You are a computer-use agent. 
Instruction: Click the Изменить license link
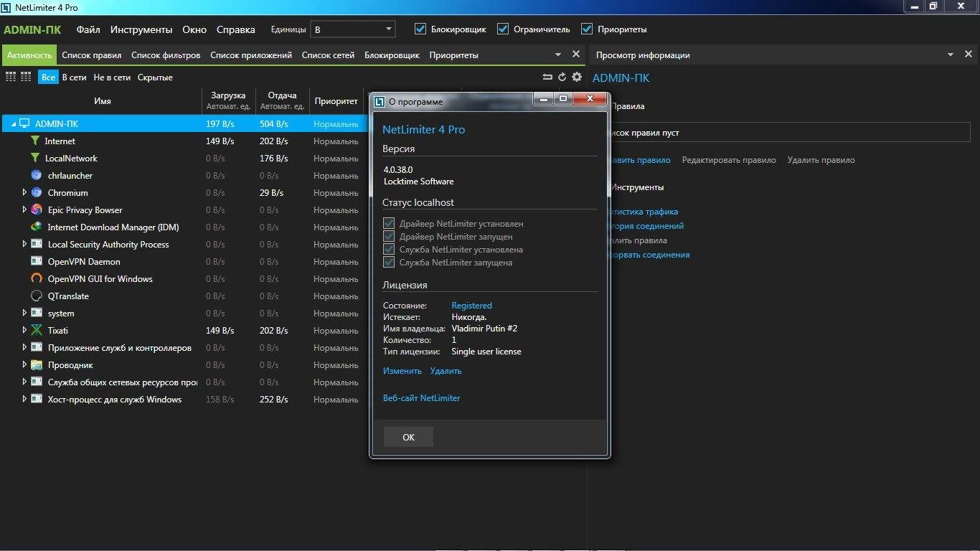402,371
